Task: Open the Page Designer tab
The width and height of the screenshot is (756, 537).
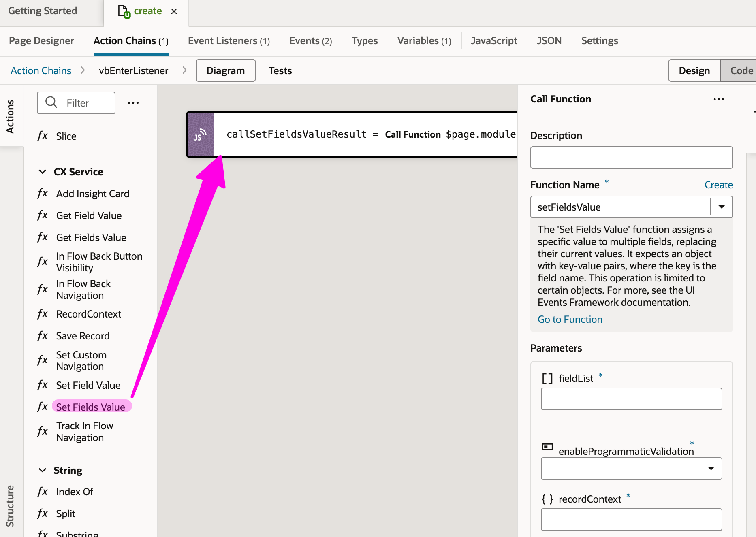Action: coord(41,41)
